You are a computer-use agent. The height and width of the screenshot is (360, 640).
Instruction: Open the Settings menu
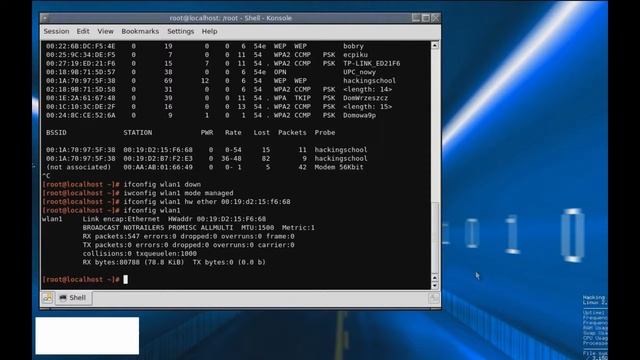(180, 31)
